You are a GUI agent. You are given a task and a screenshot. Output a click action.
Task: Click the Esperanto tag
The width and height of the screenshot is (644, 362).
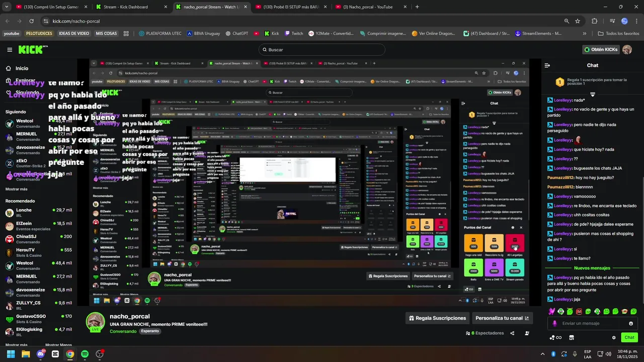click(150, 331)
